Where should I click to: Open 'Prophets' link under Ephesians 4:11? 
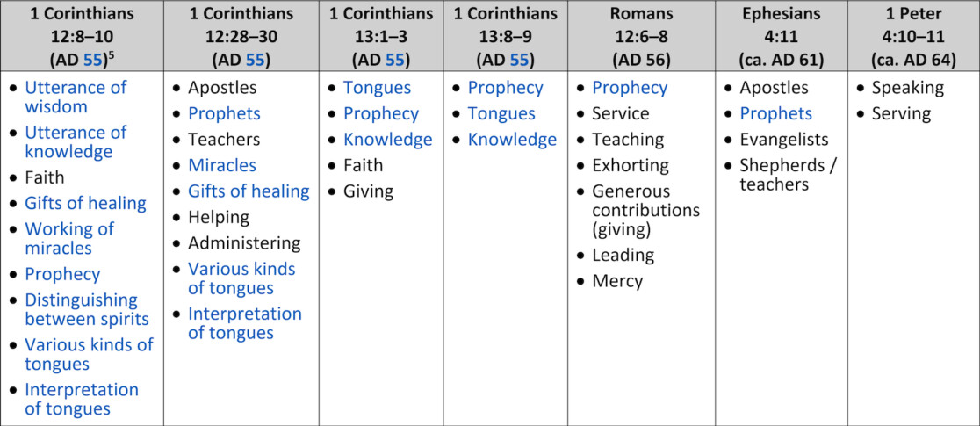click(x=775, y=113)
